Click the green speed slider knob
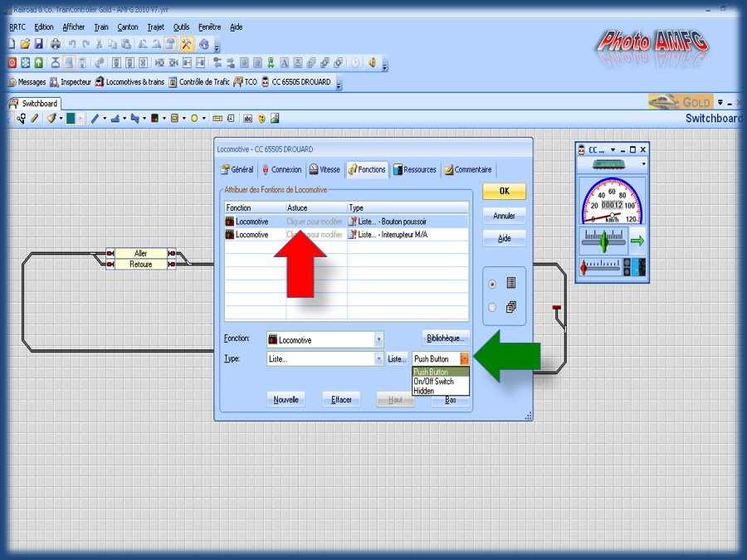This screenshot has width=747, height=560. point(604,241)
